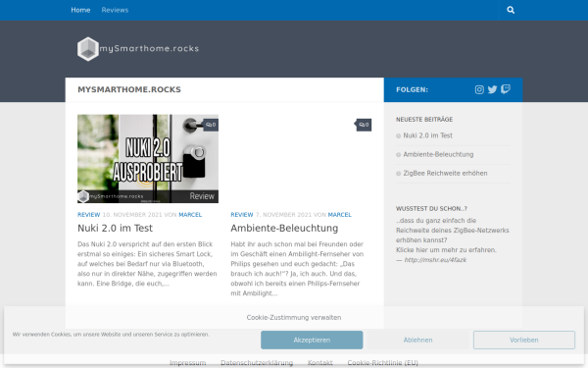Open the Instagram follow icon
The height and width of the screenshot is (368, 588).
(x=479, y=89)
